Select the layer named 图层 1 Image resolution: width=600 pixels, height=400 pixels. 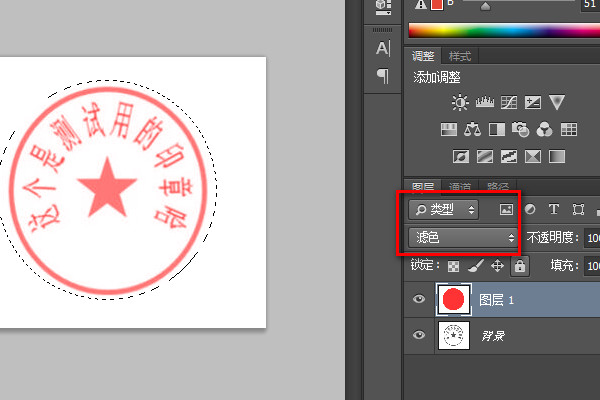click(x=502, y=299)
